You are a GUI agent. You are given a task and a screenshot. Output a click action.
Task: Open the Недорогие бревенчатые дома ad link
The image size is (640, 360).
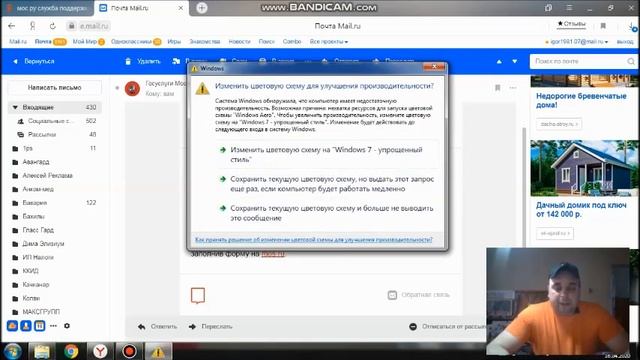(x=581, y=100)
